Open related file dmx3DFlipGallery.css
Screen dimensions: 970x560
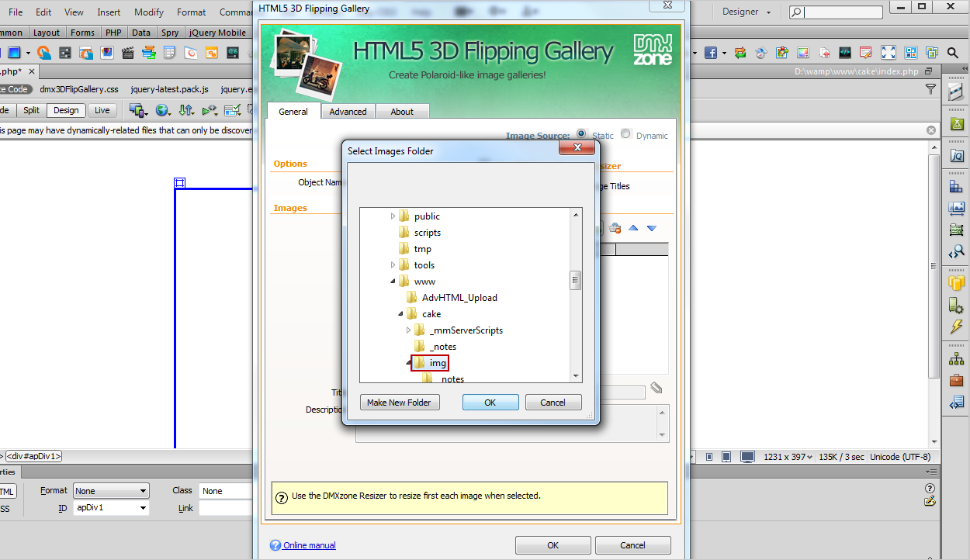pos(79,89)
